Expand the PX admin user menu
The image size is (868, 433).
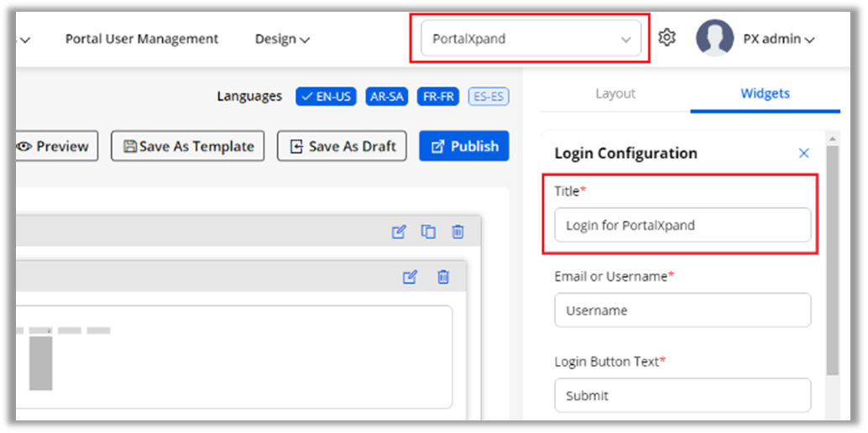pyautogui.click(x=778, y=39)
